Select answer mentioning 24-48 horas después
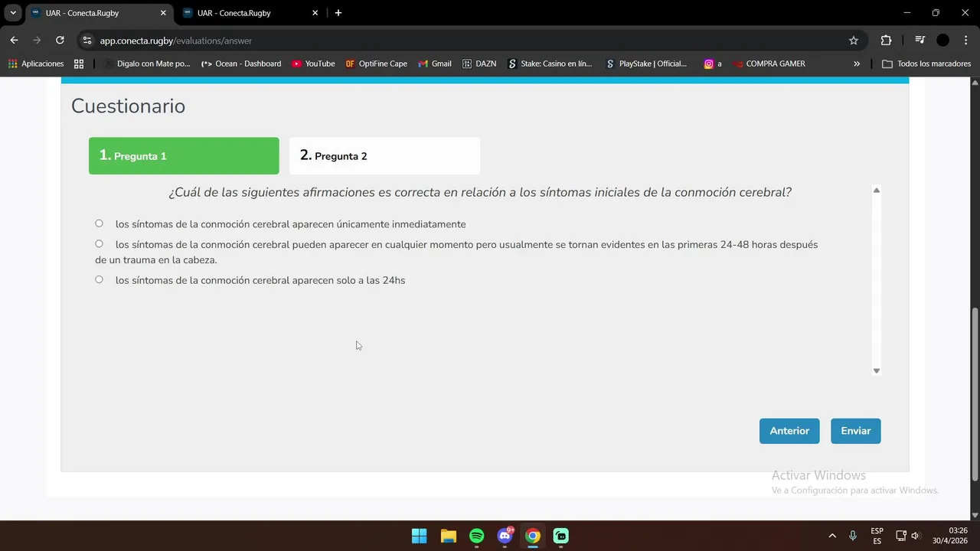The height and width of the screenshot is (551, 980). 99,244
